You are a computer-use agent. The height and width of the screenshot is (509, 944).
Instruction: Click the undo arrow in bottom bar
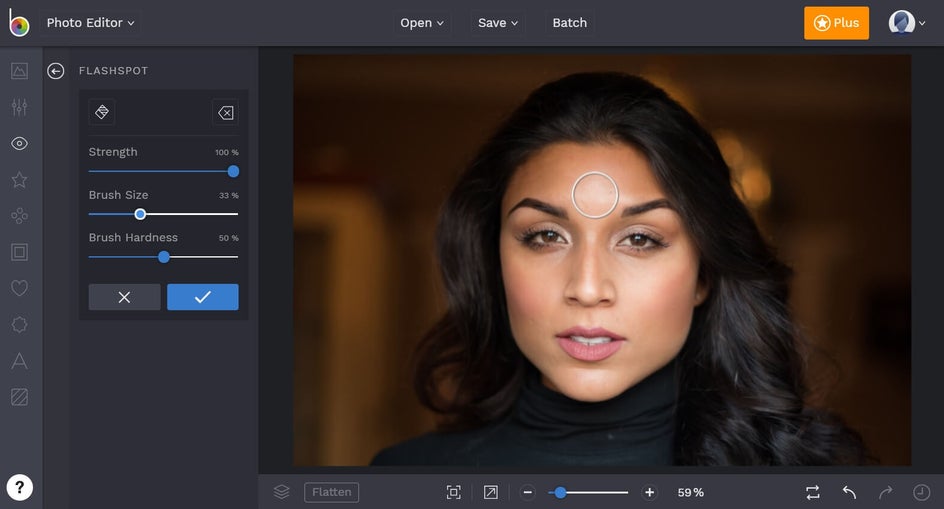849,492
